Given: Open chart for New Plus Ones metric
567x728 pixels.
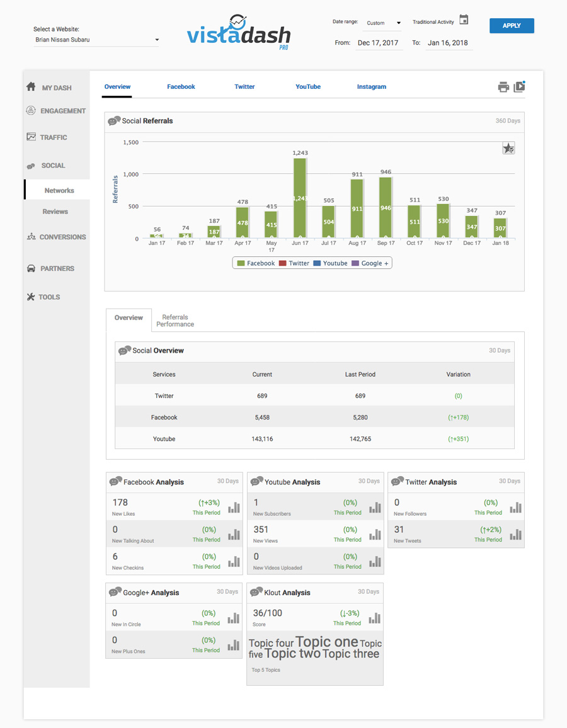Looking at the screenshot, I should coord(234,645).
